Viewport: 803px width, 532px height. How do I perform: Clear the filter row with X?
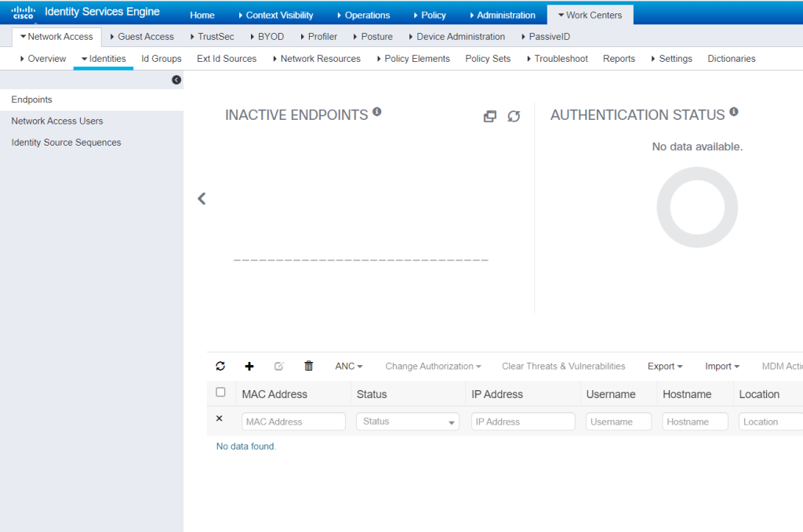[x=220, y=418]
